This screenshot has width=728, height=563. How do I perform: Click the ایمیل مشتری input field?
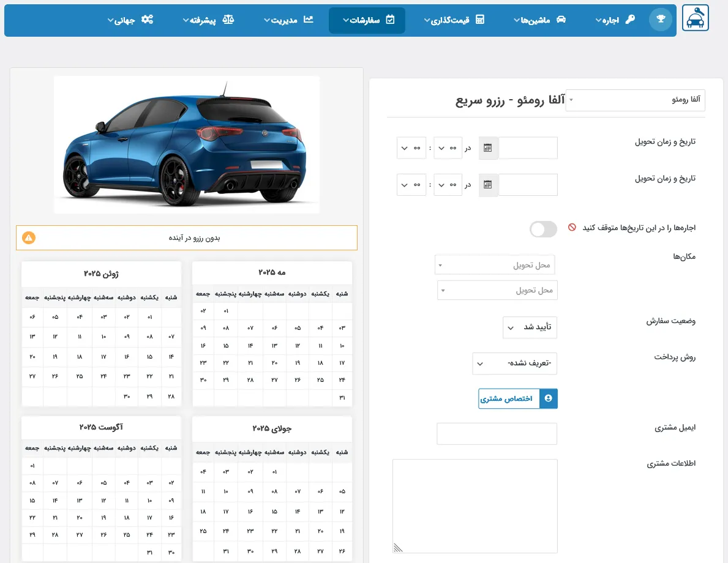click(497, 433)
